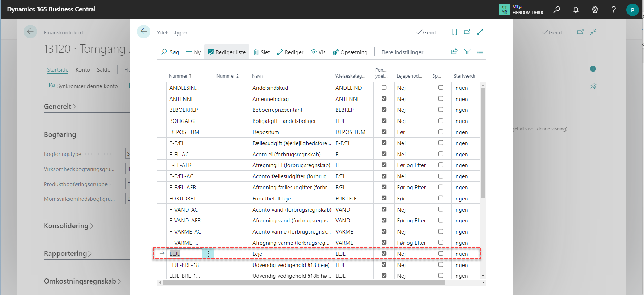Screen dimensions: 644x295
Task: Toggle Pen. ydel checkbox for ANDELSIN row
Action: tap(384, 87)
